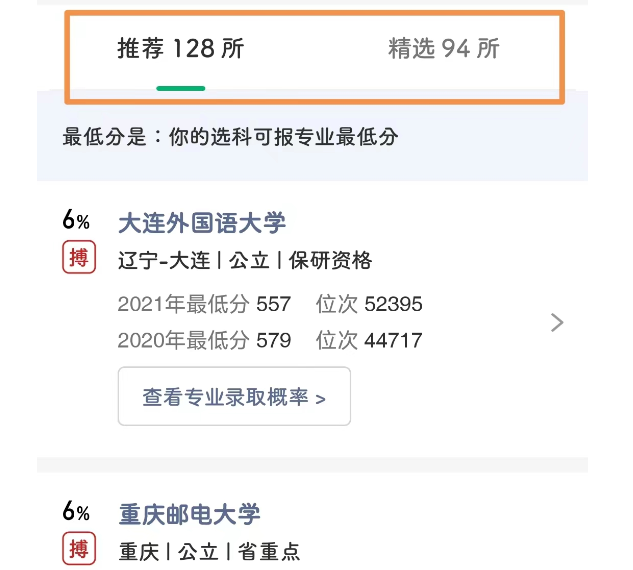The width and height of the screenshot is (633, 570).
Task: Click the 最低分是 explanation notice
Action: [x=231, y=136]
